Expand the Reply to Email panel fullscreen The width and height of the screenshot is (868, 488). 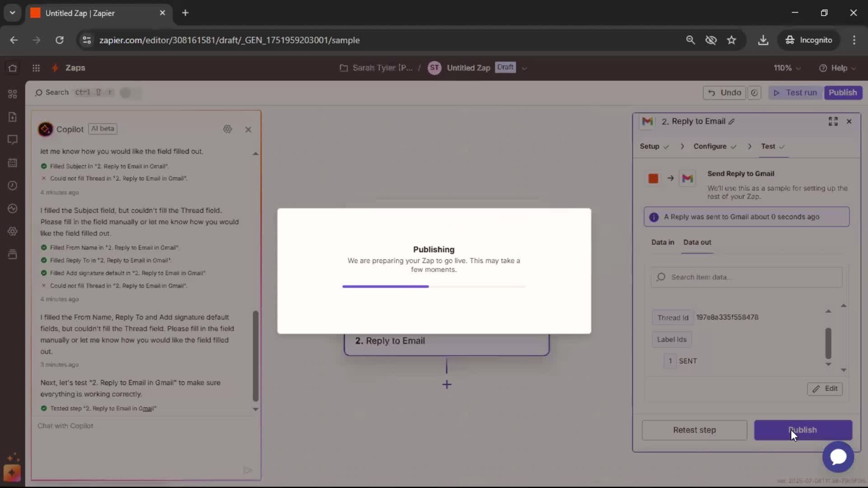pyautogui.click(x=833, y=122)
